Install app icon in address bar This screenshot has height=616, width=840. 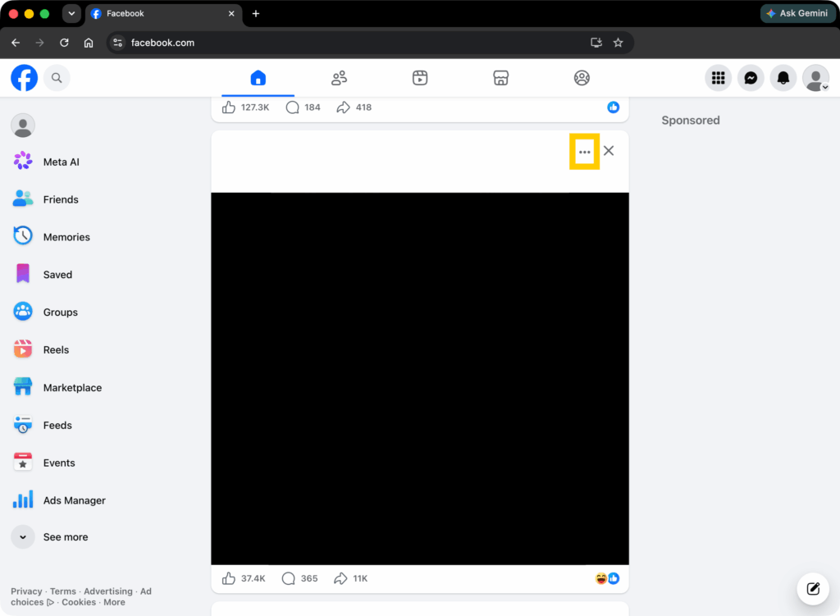tap(596, 43)
